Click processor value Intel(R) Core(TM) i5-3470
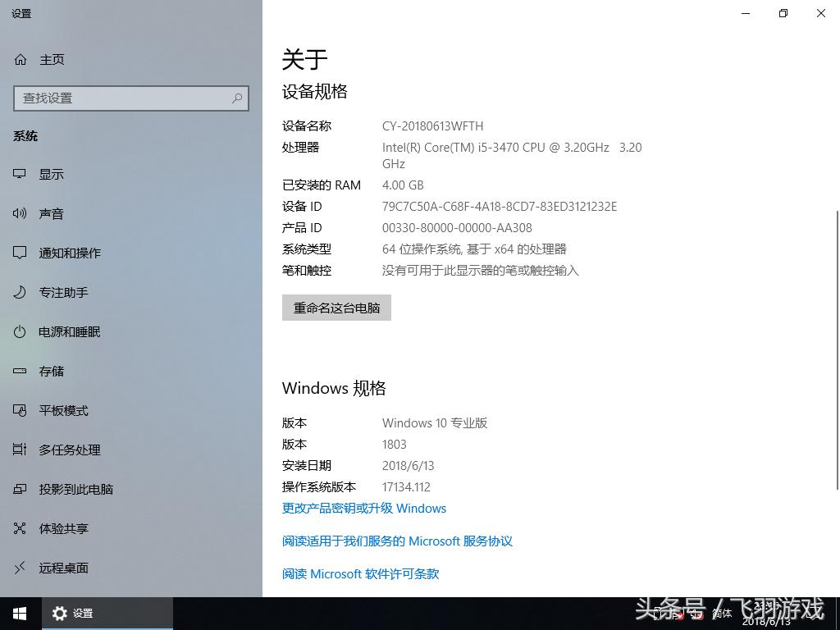Viewport: 840px width, 630px height. [x=512, y=155]
